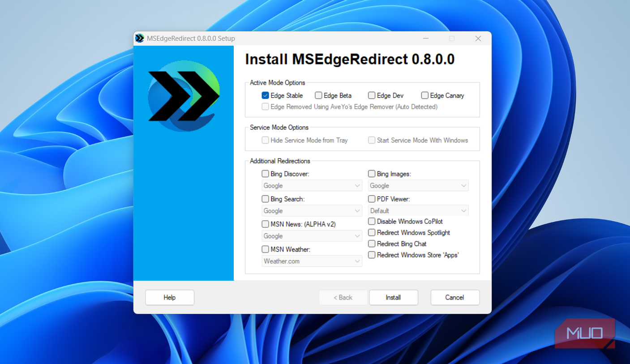Image resolution: width=630 pixels, height=364 pixels.
Task: Check the MSN Weather option
Action: pos(266,249)
